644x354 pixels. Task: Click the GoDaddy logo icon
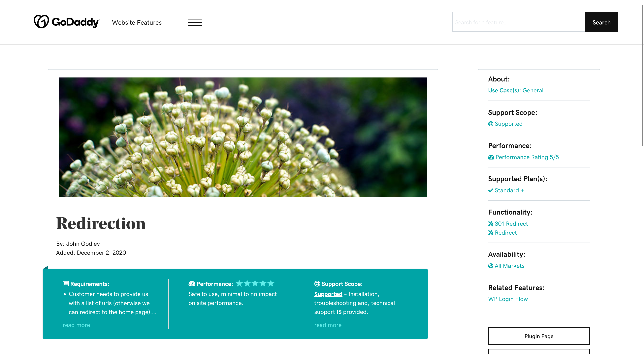(x=42, y=22)
